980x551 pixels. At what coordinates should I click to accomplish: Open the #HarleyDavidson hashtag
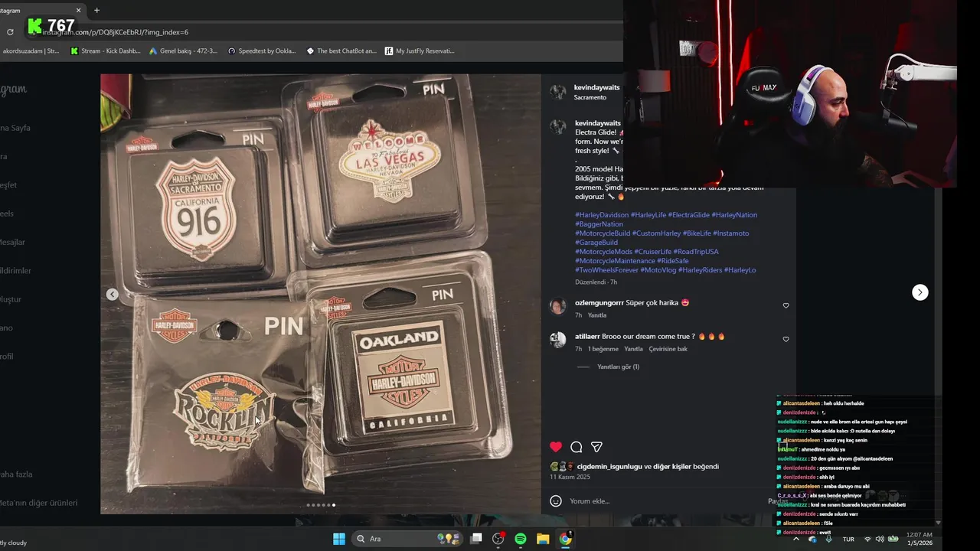(602, 215)
